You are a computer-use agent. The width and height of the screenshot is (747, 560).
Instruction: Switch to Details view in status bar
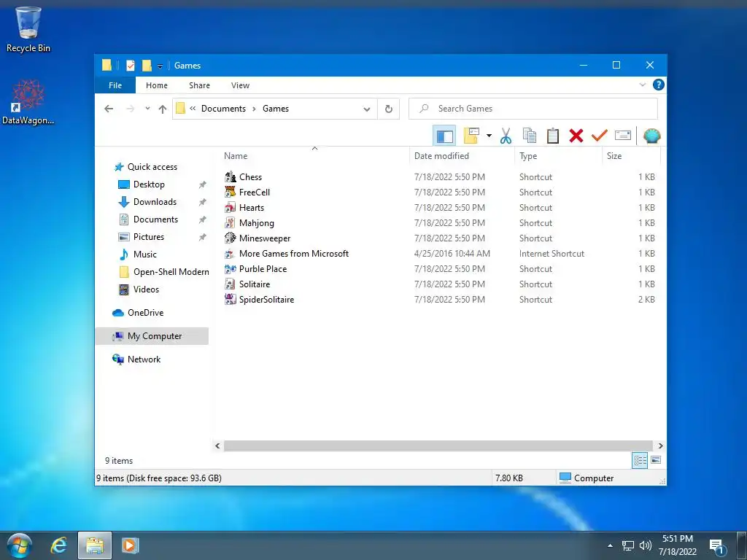click(639, 460)
